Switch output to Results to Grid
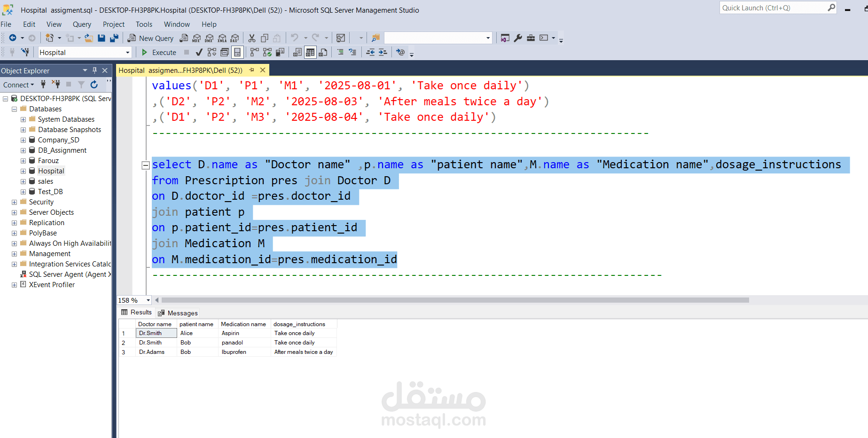This screenshot has width=868, height=438. coord(310,52)
